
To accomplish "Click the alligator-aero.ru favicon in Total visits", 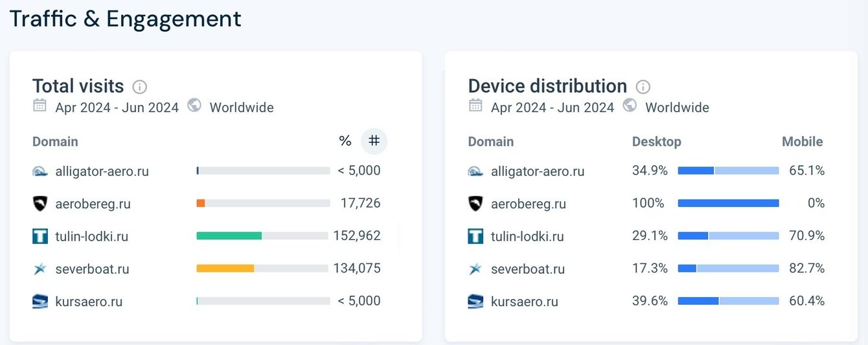I will point(40,171).
